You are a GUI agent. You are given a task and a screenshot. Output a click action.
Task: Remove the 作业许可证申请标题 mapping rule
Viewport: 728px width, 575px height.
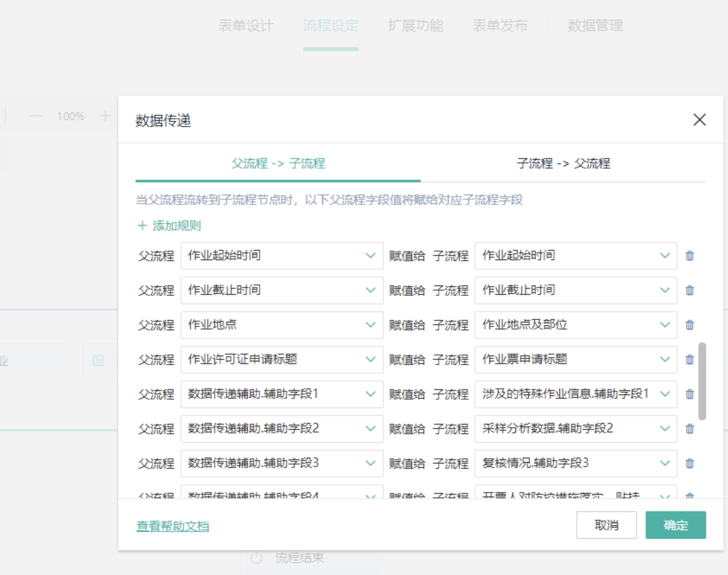click(690, 360)
